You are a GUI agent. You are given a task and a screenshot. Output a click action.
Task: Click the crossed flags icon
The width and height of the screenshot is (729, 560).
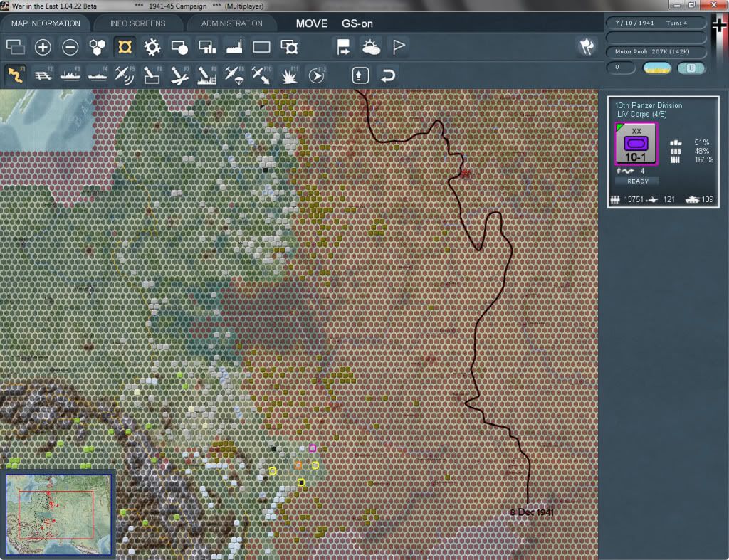(587, 46)
